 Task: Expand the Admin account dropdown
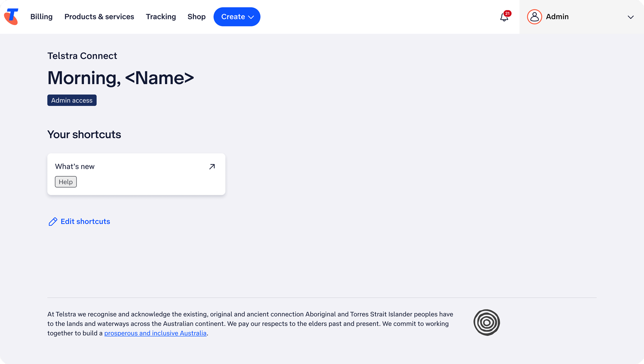[x=557, y=16]
